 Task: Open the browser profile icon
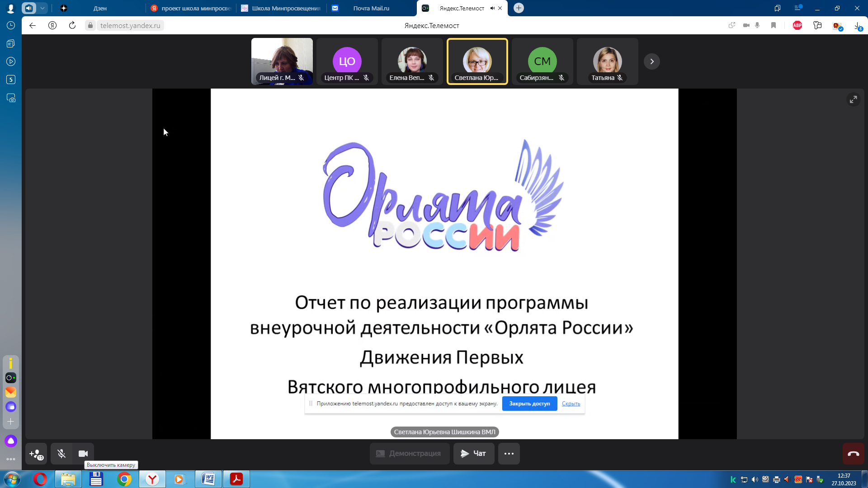tap(11, 8)
